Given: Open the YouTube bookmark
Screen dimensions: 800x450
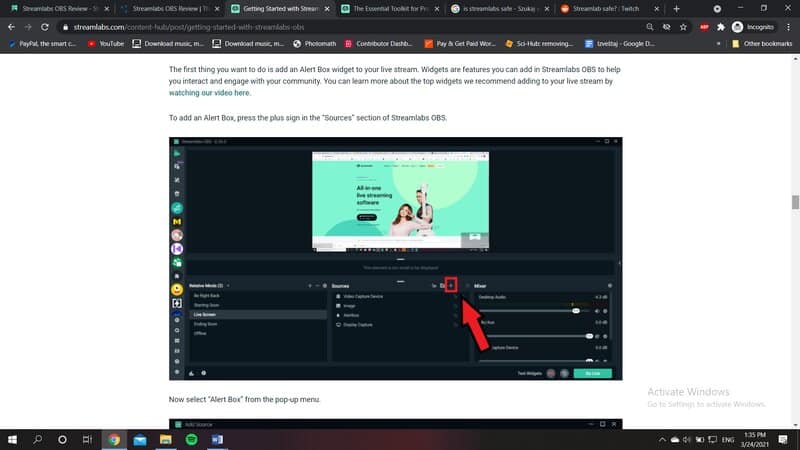Looking at the screenshot, I should click(x=106, y=44).
